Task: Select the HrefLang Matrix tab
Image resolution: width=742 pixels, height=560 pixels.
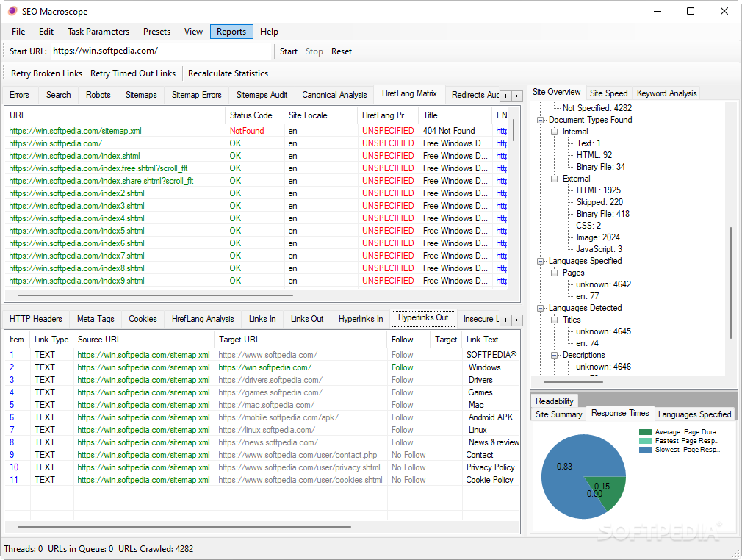Action: pyautogui.click(x=409, y=94)
